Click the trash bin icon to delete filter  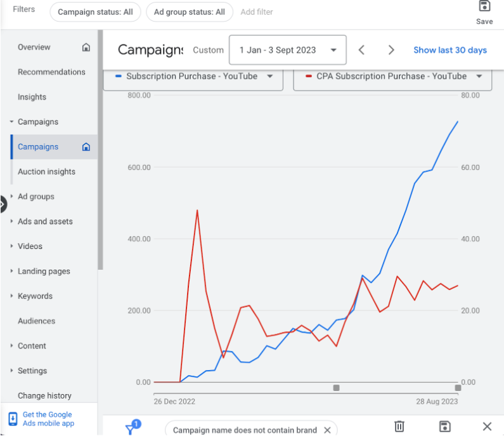pyautogui.click(x=399, y=426)
